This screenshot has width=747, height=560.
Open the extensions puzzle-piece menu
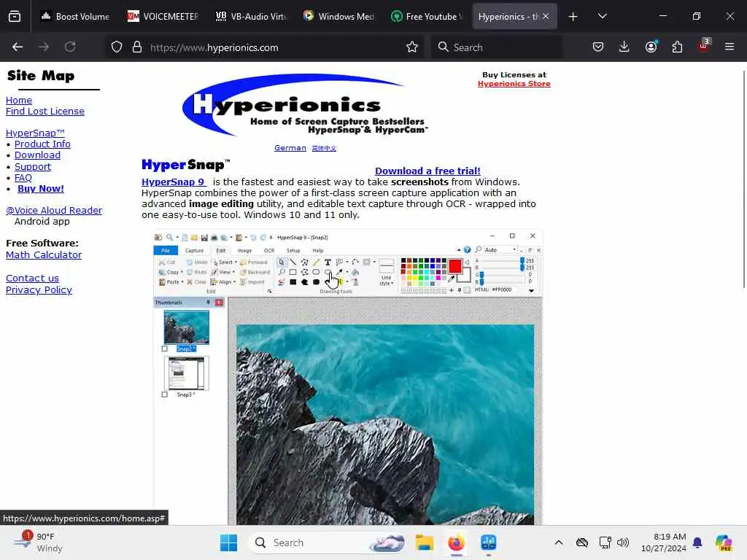tap(677, 47)
